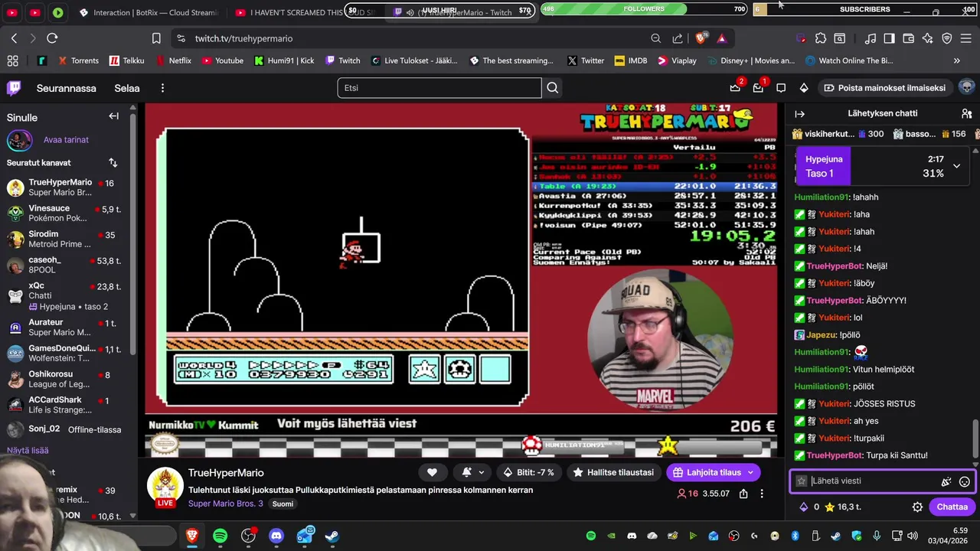Open the Prime Loot crown icon

pos(735,88)
